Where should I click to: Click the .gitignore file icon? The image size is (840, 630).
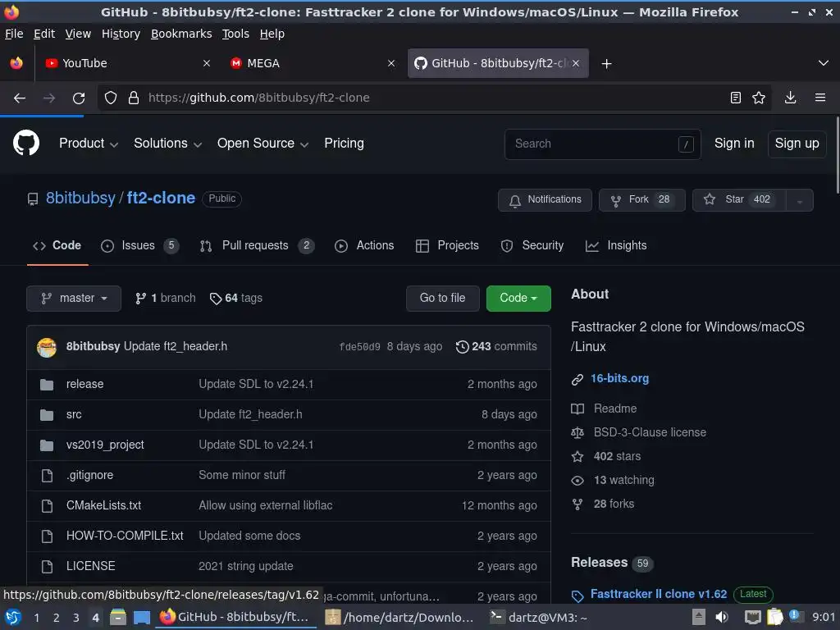(x=47, y=476)
